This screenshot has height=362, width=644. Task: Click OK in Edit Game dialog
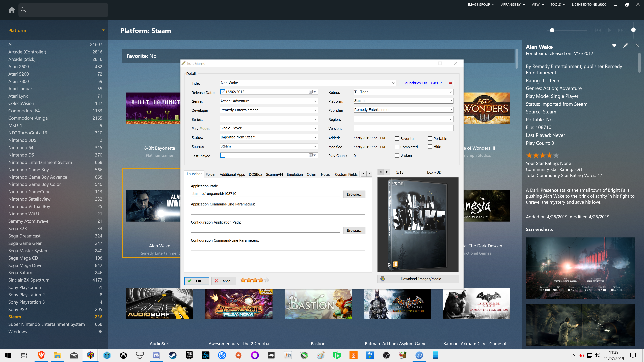(x=197, y=281)
